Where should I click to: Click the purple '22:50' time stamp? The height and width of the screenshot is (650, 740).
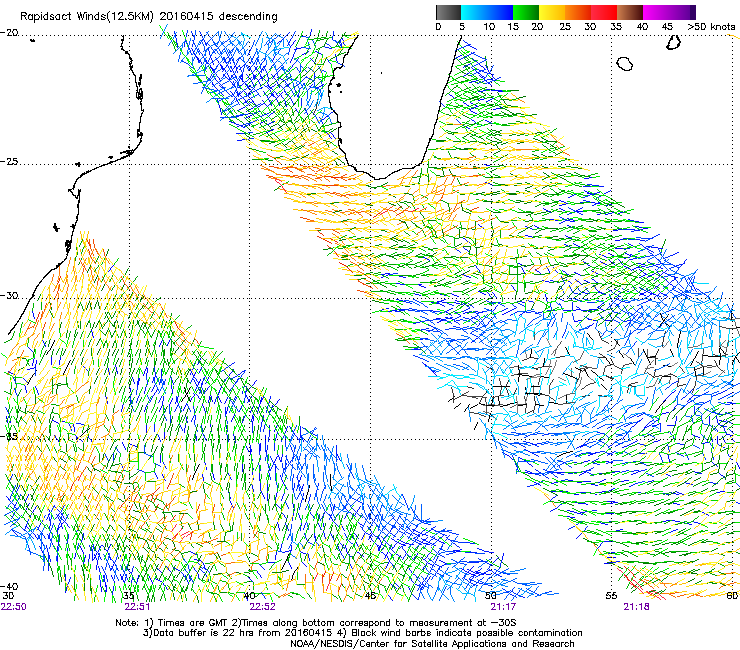click(x=14, y=607)
